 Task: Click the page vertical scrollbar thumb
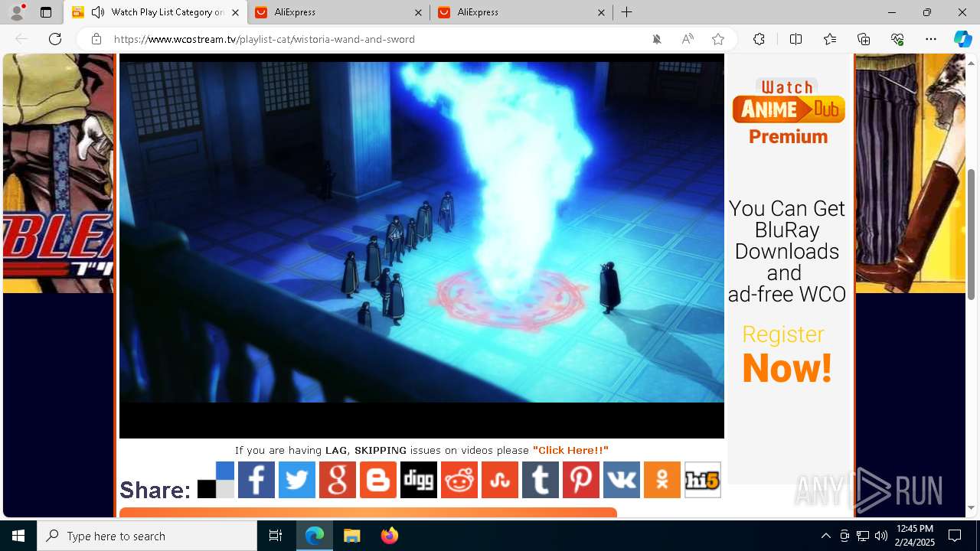pyautogui.click(x=972, y=233)
